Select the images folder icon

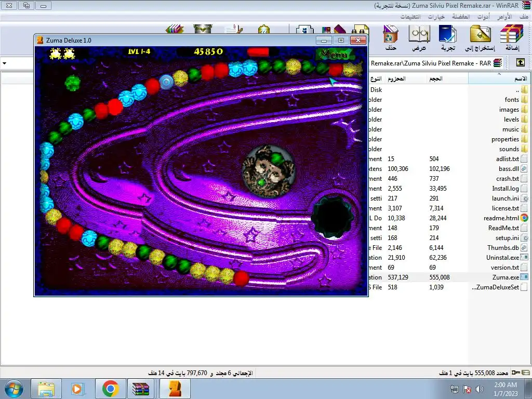[525, 109]
